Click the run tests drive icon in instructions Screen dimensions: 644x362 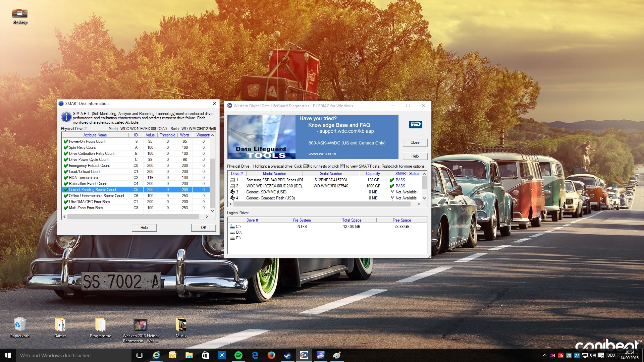click(306, 166)
